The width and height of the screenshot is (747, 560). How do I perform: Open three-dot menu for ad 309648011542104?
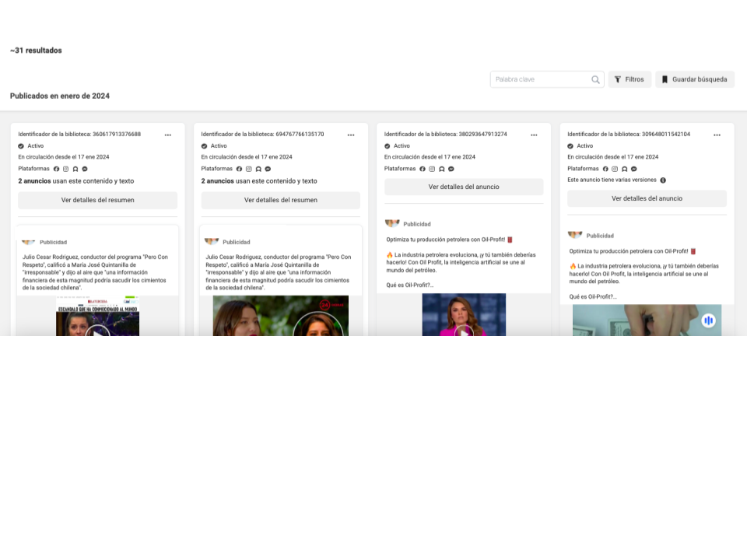click(x=717, y=135)
